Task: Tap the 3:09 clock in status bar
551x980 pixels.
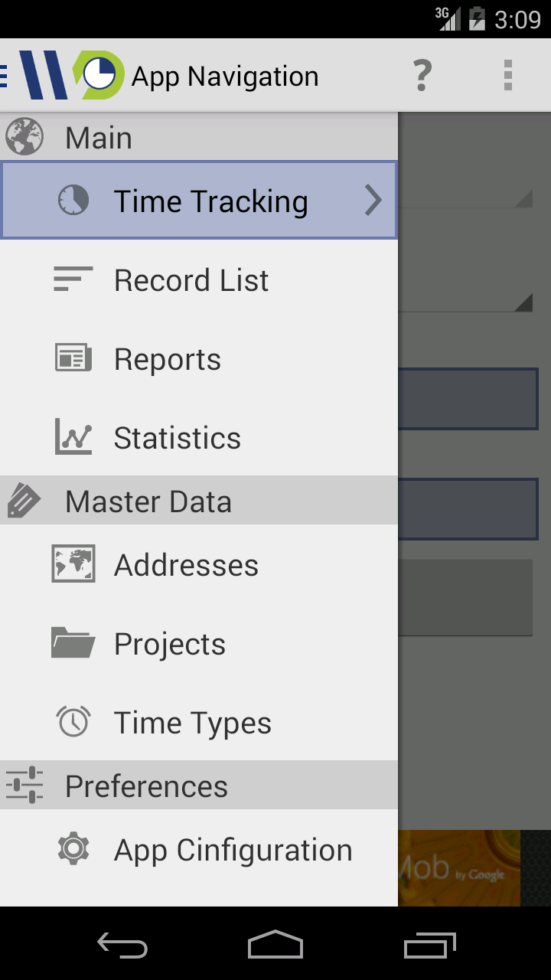Action: pyautogui.click(x=517, y=19)
